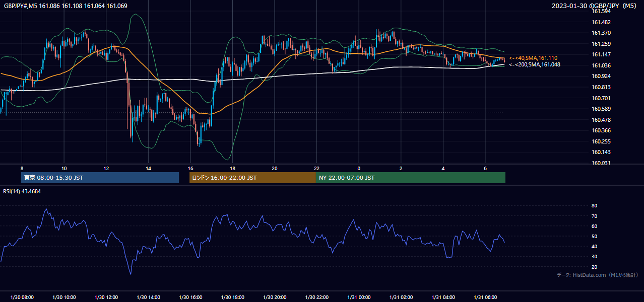Click the 1/30 10:00 time label

pos(64,297)
